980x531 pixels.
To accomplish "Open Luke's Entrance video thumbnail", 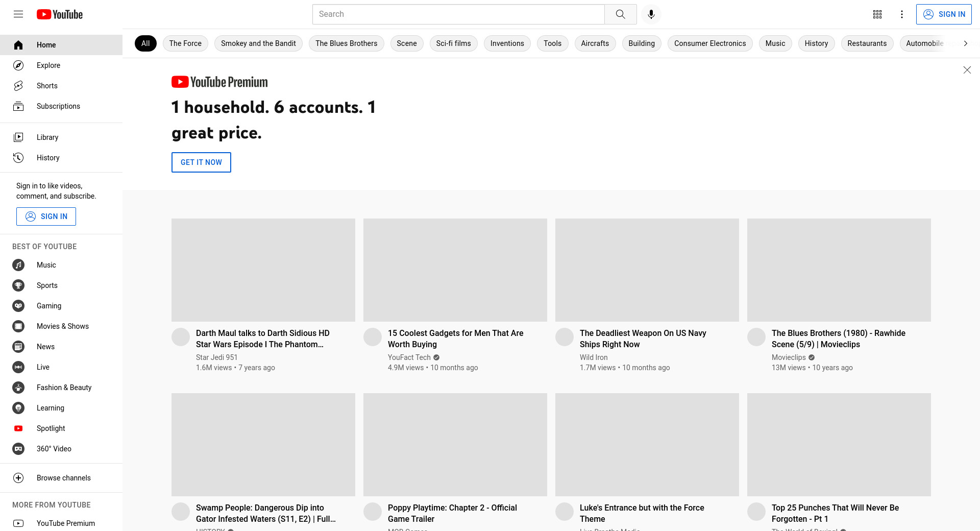I will pyautogui.click(x=647, y=445).
